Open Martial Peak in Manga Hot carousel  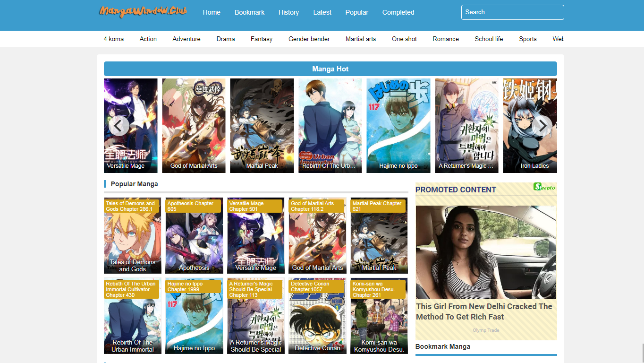tap(262, 126)
